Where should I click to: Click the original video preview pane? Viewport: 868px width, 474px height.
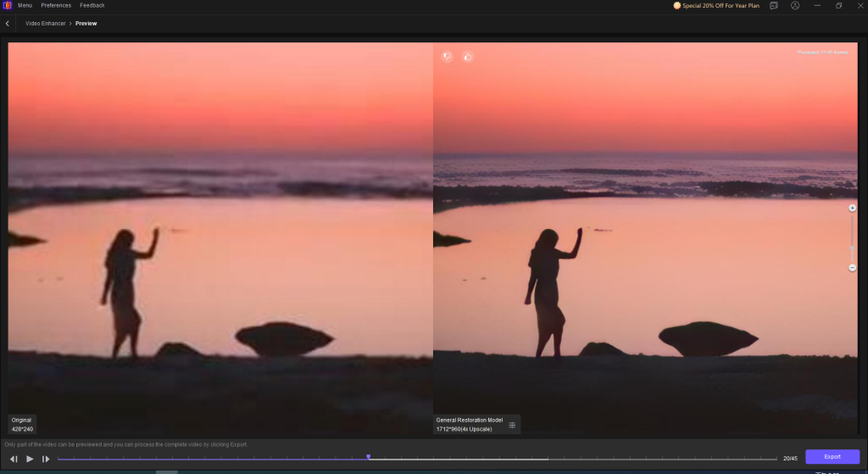pyautogui.click(x=220, y=238)
